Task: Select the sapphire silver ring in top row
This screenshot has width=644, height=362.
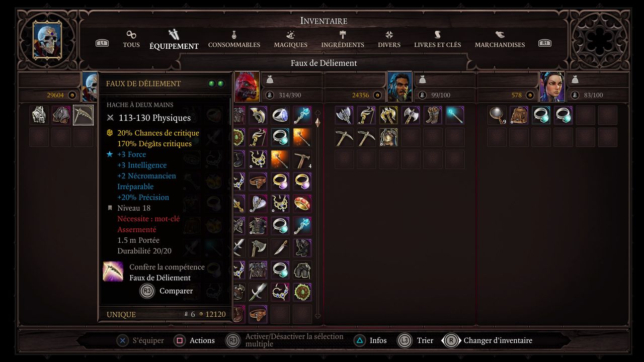Action: [280, 115]
